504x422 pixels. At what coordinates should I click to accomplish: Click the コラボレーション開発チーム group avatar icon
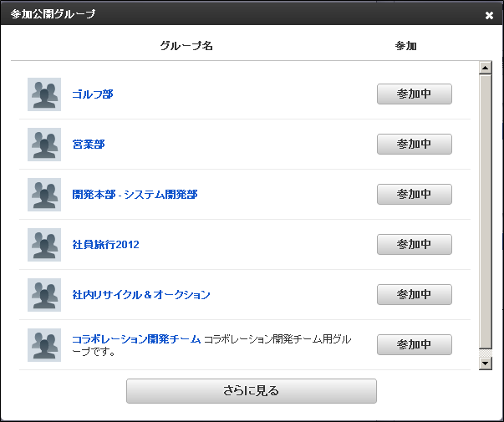[44, 345]
